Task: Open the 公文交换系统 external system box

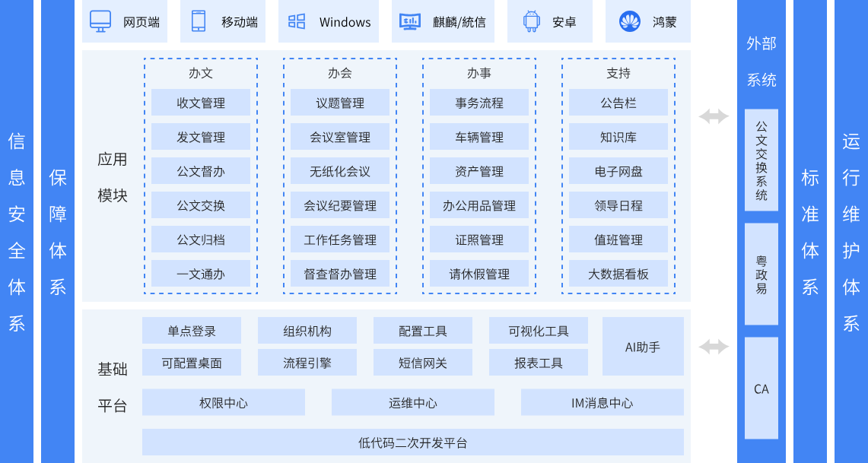Action: (761, 160)
